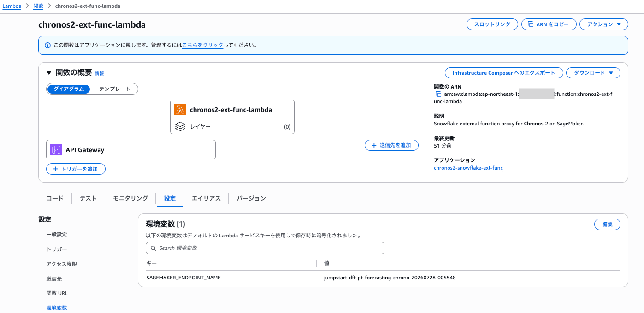The width and height of the screenshot is (644, 313).
Task: Click the jumpstart-dft-pt-forecasting endpoint value
Action: pos(390,278)
